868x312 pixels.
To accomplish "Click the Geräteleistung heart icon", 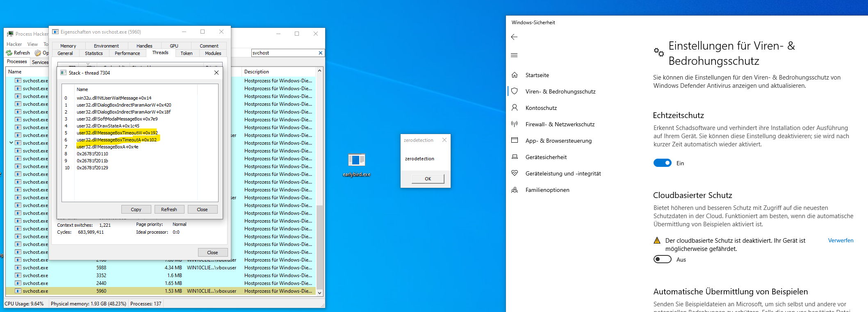I will tap(515, 173).
